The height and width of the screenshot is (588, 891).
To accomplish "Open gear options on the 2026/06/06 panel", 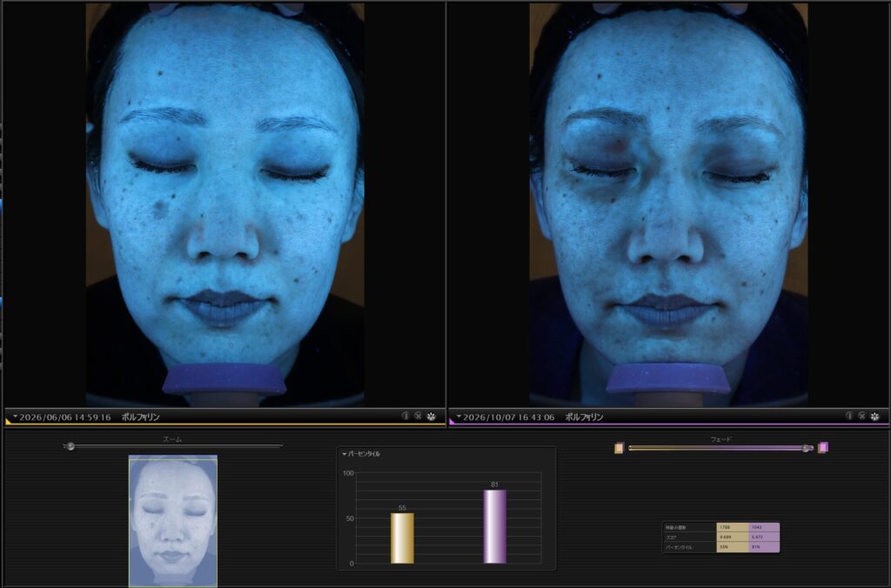I will coord(432,417).
